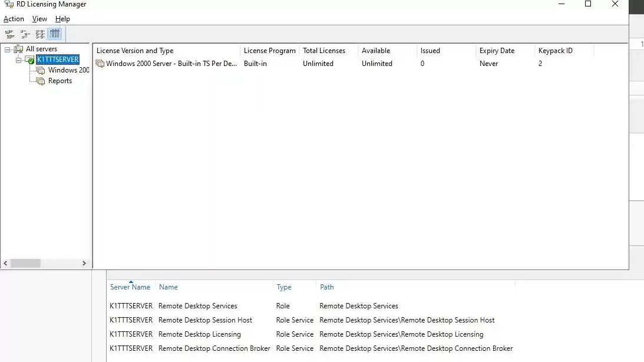
Task: Click the Built-in license program cell
Action: [x=255, y=64]
